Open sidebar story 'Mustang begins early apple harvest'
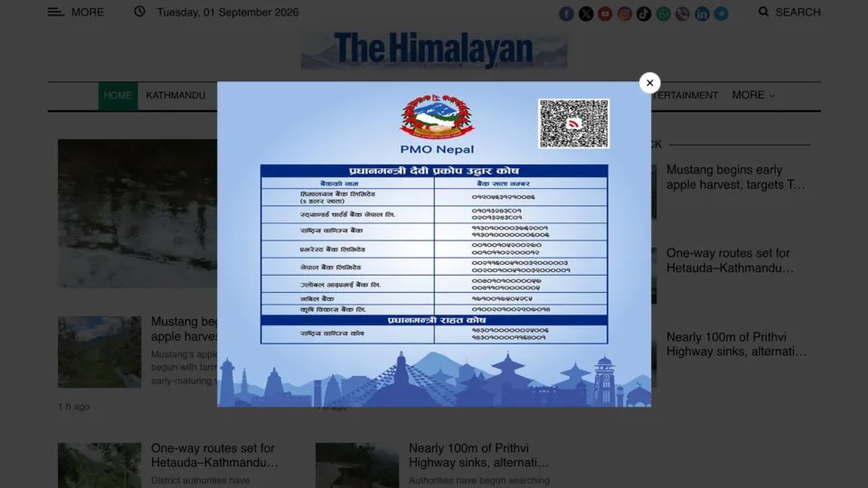 [735, 177]
